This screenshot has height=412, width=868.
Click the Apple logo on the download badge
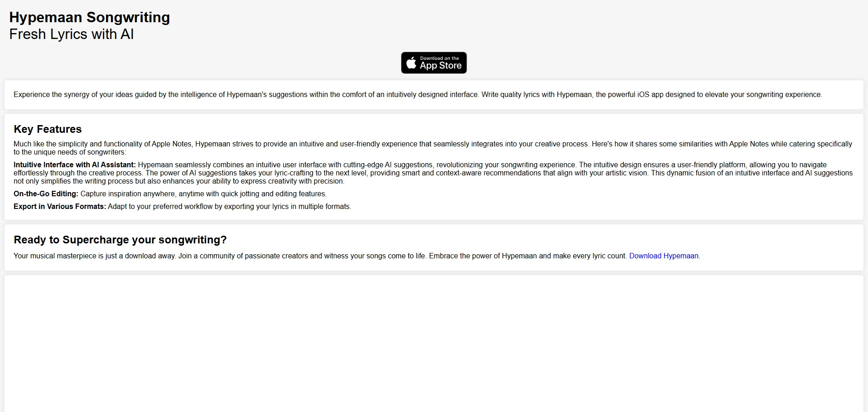click(x=411, y=63)
